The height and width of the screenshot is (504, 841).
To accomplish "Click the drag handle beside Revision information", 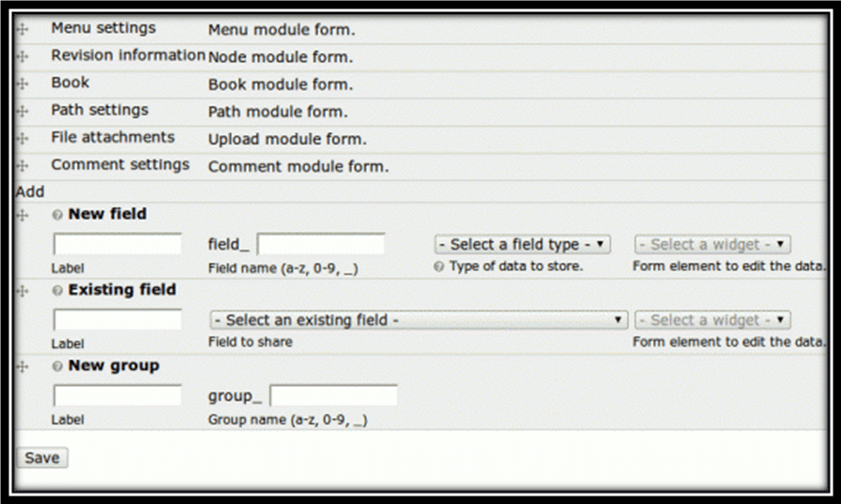I will [x=23, y=57].
